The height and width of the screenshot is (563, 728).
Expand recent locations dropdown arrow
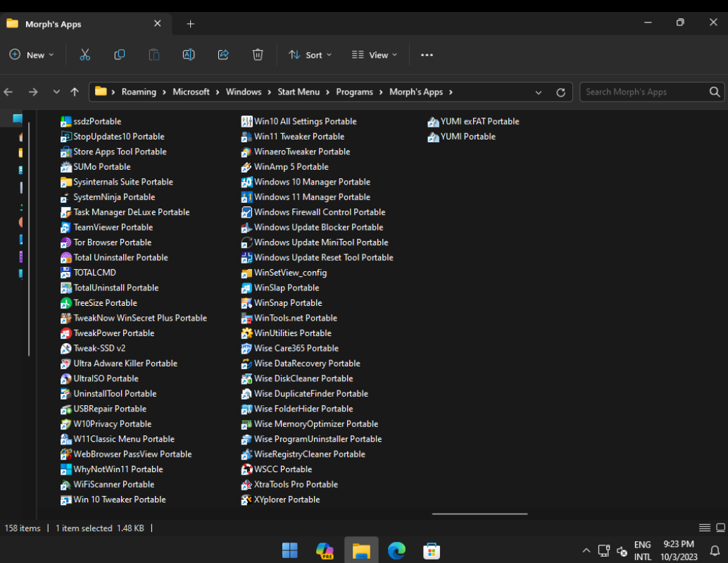tap(56, 92)
